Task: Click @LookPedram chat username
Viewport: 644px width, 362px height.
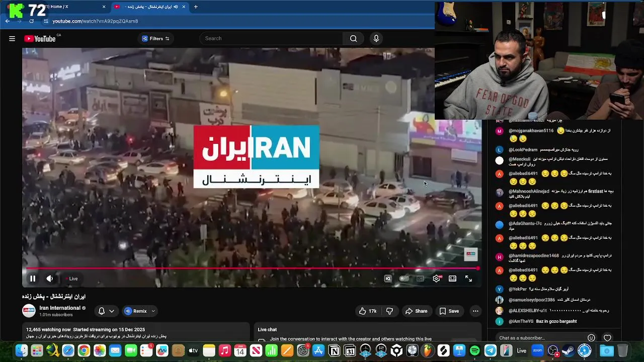Action: tap(523, 150)
